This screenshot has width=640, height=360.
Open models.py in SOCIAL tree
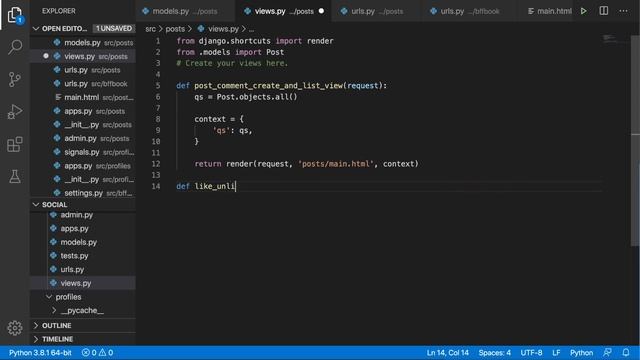click(83, 242)
